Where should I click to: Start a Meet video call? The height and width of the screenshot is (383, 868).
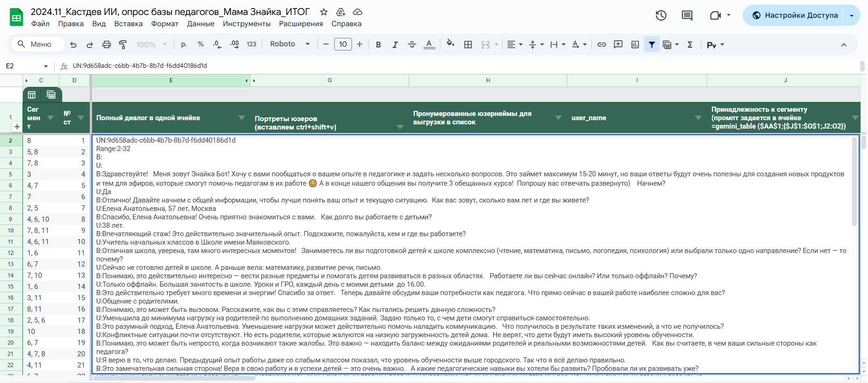click(x=716, y=15)
